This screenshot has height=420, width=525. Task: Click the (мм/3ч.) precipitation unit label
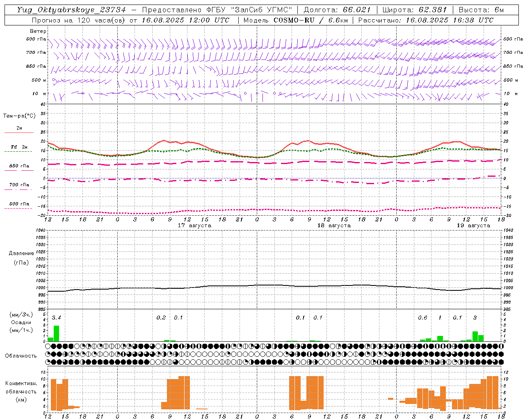pyautogui.click(x=21, y=315)
